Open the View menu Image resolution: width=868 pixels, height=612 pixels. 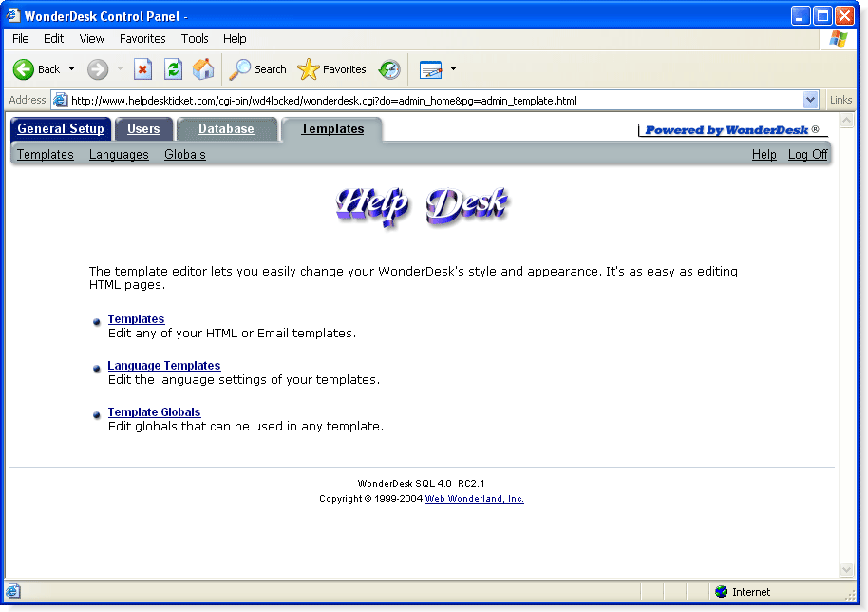92,39
